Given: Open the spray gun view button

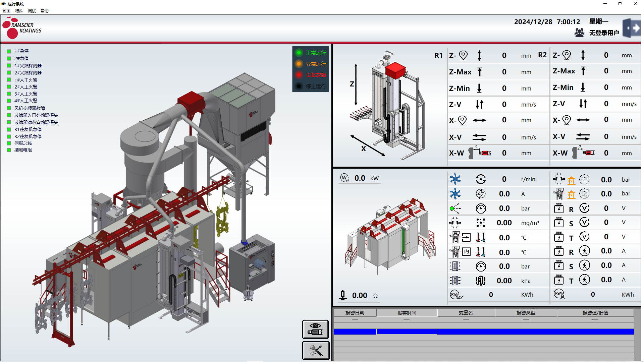Looking at the screenshot, I should 316,329.
